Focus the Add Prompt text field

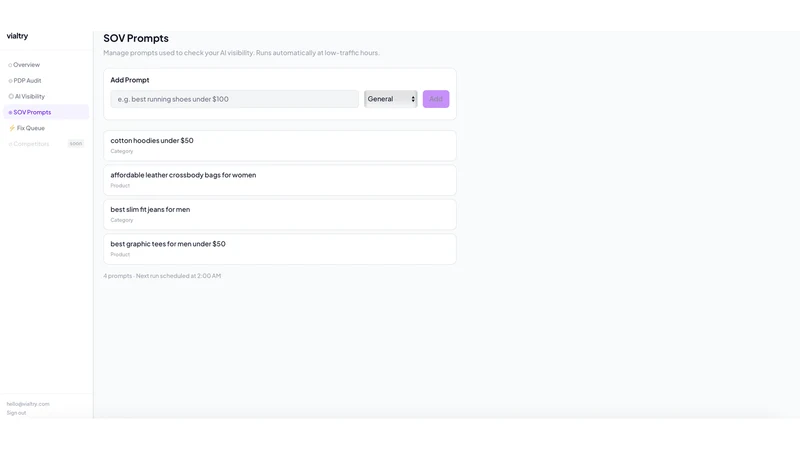[x=235, y=99]
